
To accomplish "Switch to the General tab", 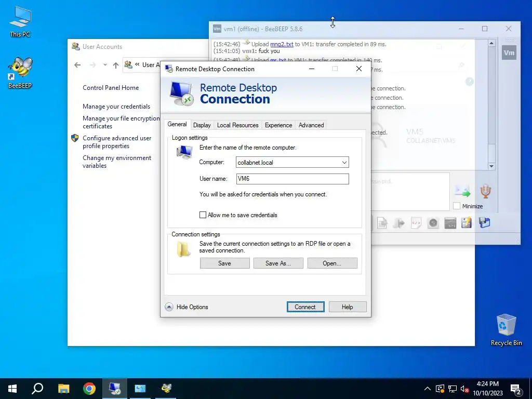I will coord(177,125).
